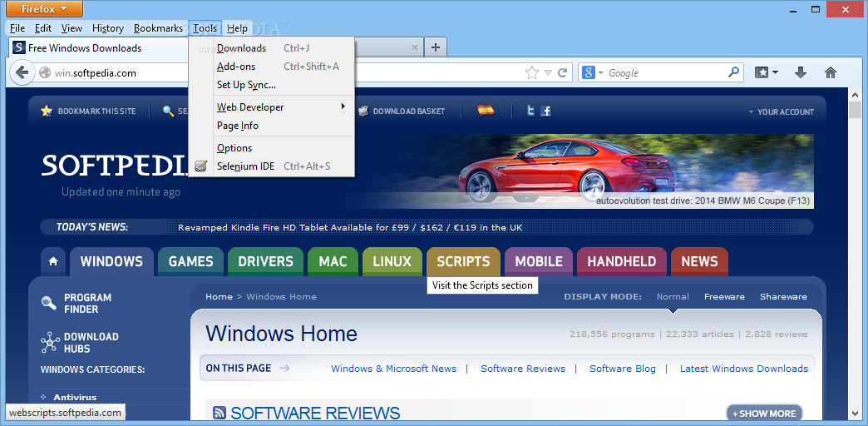
Task: Click the Show More button
Action: pos(764,414)
